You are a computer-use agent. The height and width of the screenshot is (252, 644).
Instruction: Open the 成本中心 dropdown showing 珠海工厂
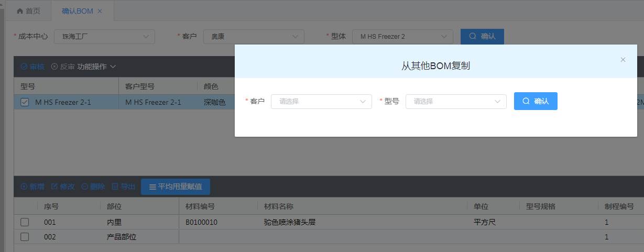point(104,37)
